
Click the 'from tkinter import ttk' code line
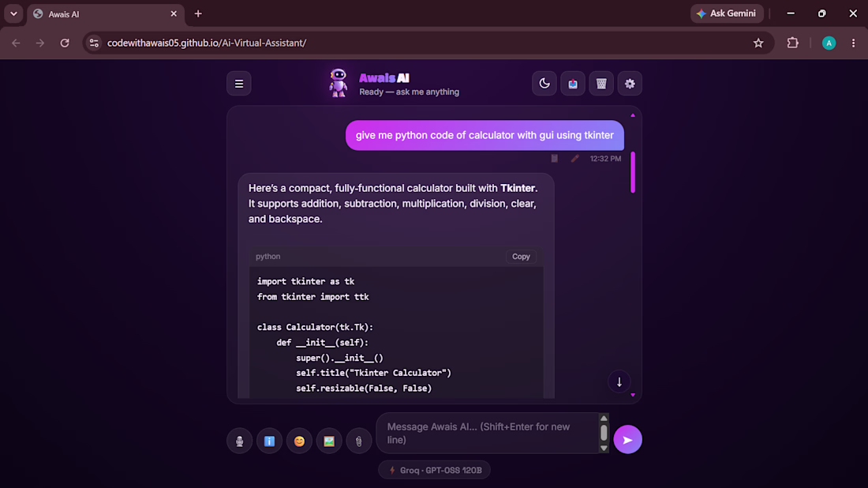[312, 297]
